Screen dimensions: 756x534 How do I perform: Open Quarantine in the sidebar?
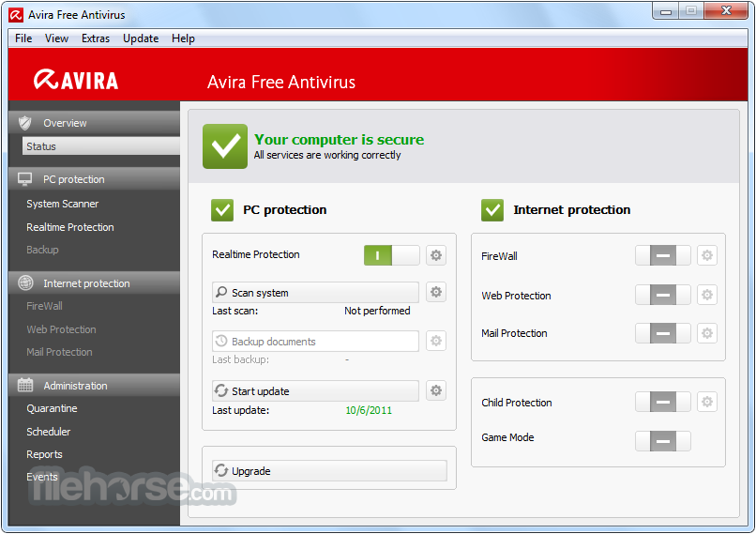[x=52, y=408]
